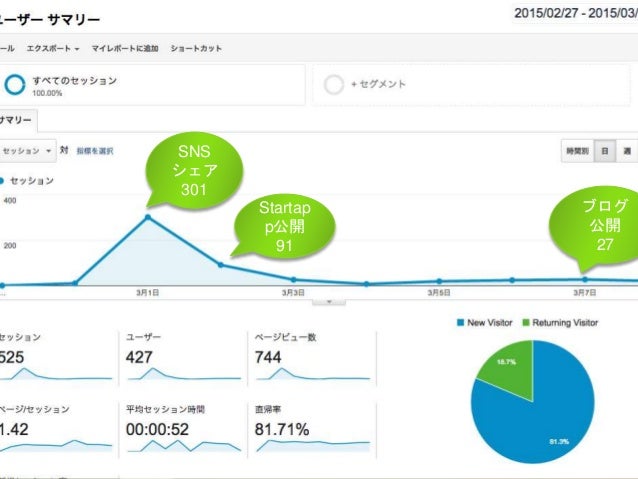Screen dimensions: 638x479
Task: Click the 平均セッション時間 00:00:52 sparkline
Action: 184,446
